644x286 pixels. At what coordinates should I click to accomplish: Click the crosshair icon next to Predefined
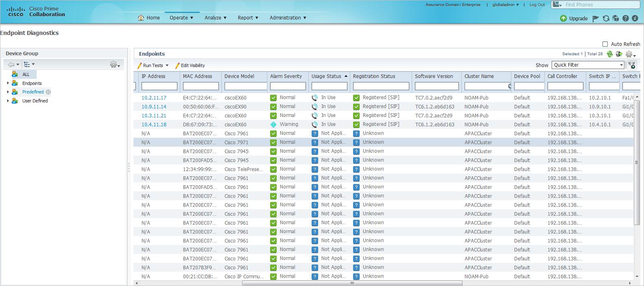click(x=48, y=92)
